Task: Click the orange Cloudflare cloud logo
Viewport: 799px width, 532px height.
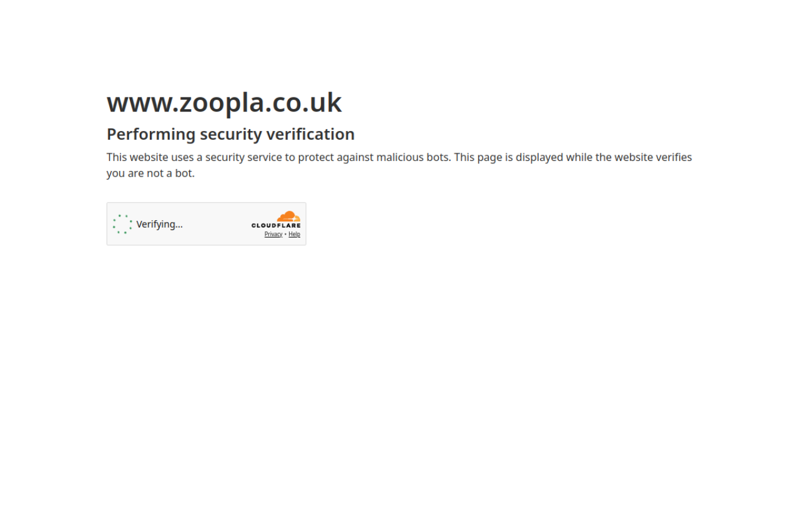Action: [289, 216]
